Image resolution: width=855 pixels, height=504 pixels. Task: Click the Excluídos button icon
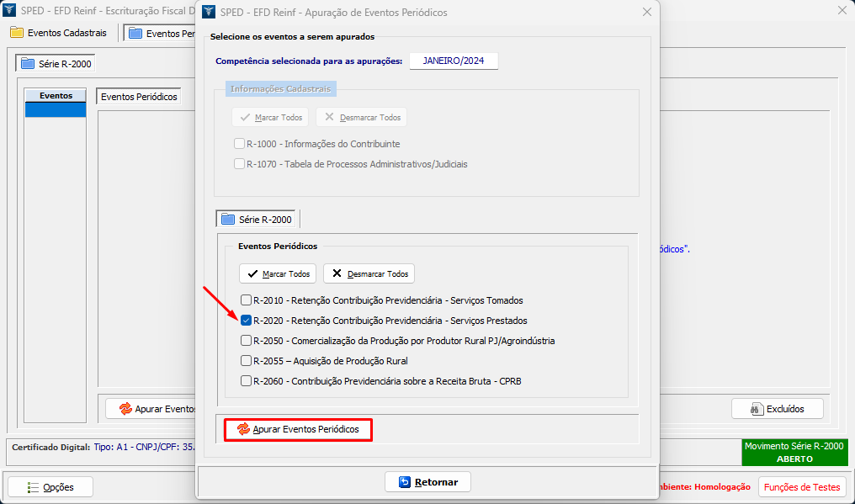(753, 409)
